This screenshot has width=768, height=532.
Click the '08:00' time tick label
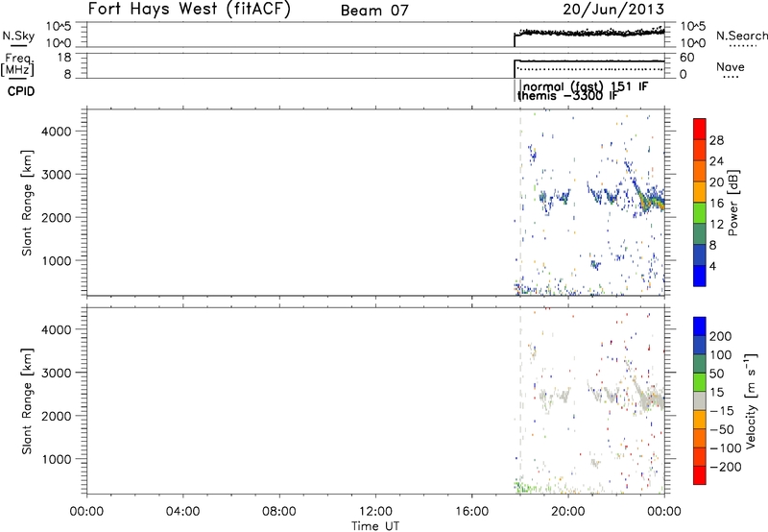(x=279, y=512)
